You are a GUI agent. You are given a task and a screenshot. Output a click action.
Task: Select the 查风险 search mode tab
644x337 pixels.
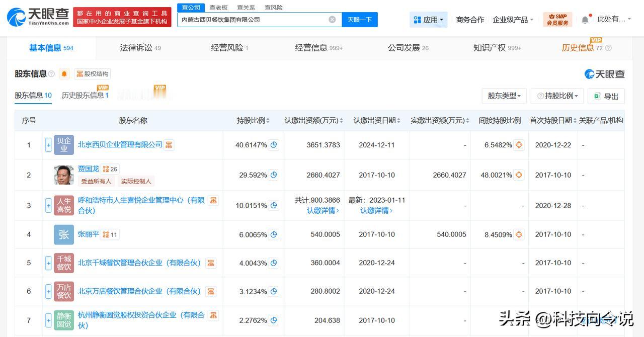tap(273, 8)
